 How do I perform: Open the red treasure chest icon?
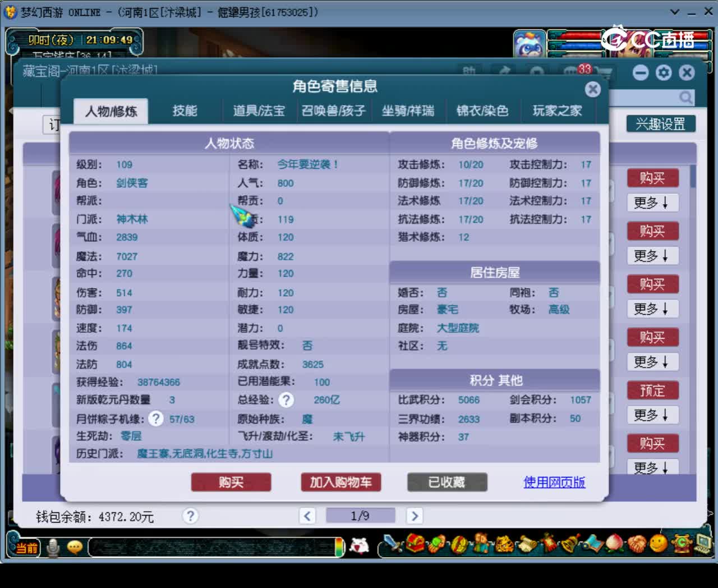coord(416,543)
